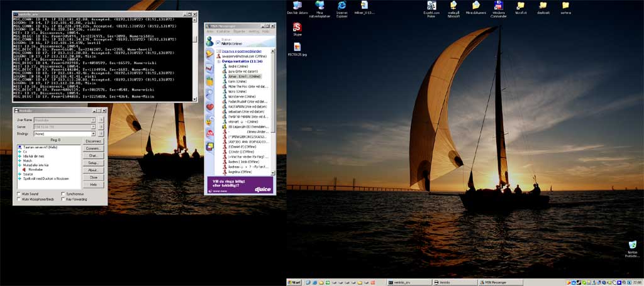Collapse the Övriga kontakter group in MSN
The width and height of the screenshot is (644, 286).
(x=218, y=61)
